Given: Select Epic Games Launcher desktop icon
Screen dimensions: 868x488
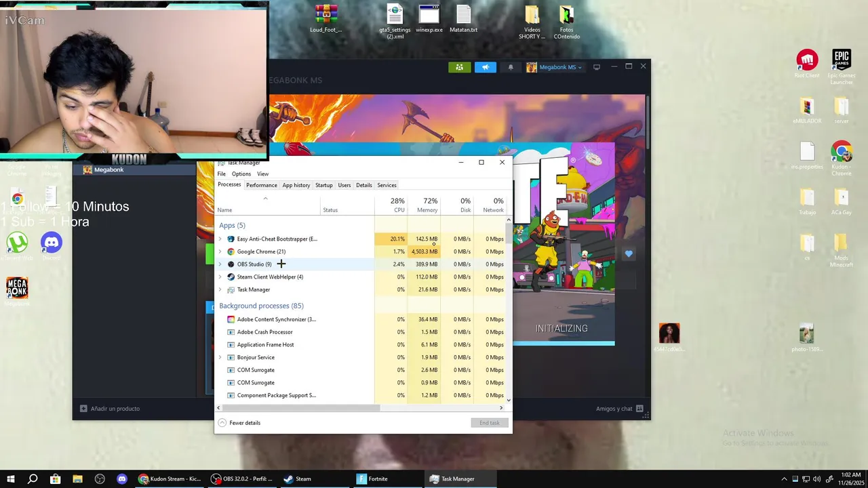Looking at the screenshot, I should pos(842,66).
